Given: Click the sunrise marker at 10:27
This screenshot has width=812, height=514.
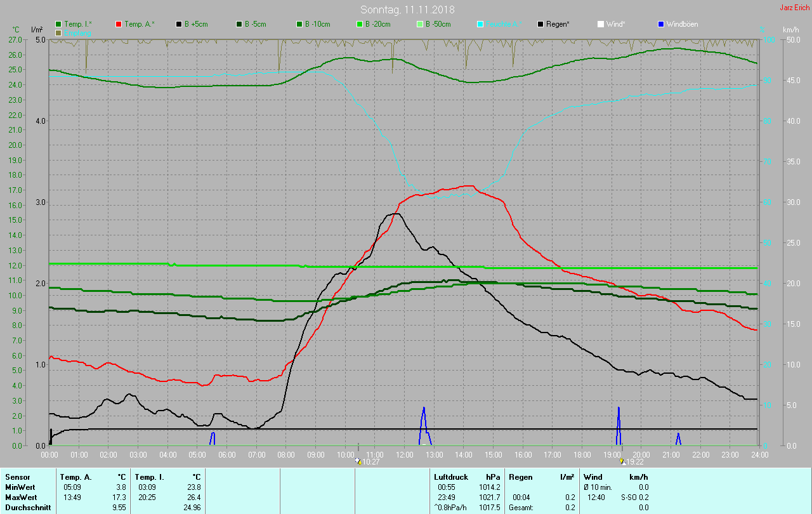Looking at the screenshot, I should tap(358, 462).
